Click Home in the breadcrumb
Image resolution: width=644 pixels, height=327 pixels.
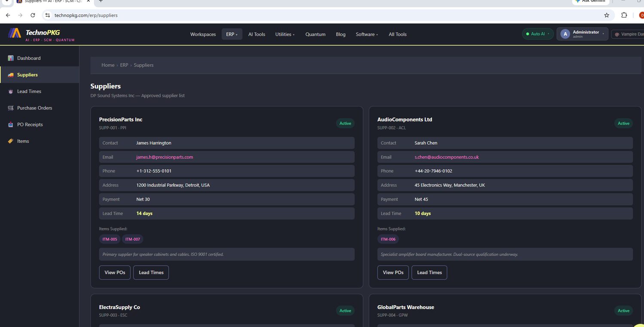[108, 65]
